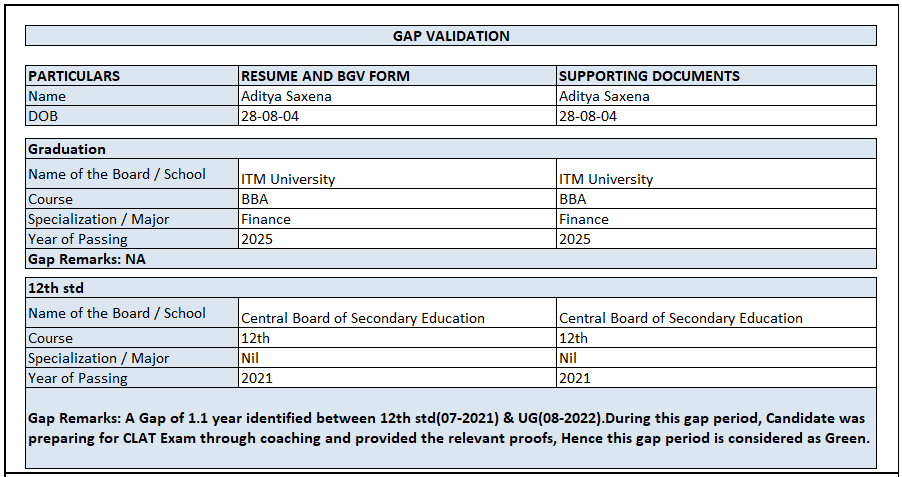Select the RESUME AND BGV FORM header
Image resolution: width=902 pixels, height=477 pixels.
325,76
